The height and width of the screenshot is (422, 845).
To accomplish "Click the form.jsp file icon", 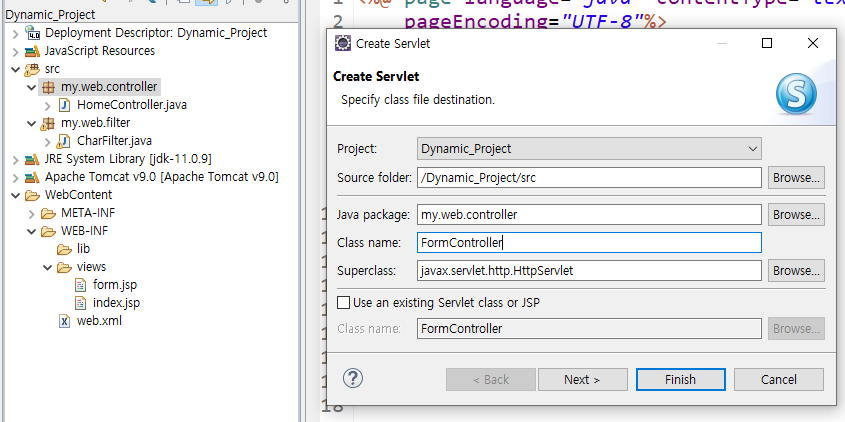I will coord(80,285).
